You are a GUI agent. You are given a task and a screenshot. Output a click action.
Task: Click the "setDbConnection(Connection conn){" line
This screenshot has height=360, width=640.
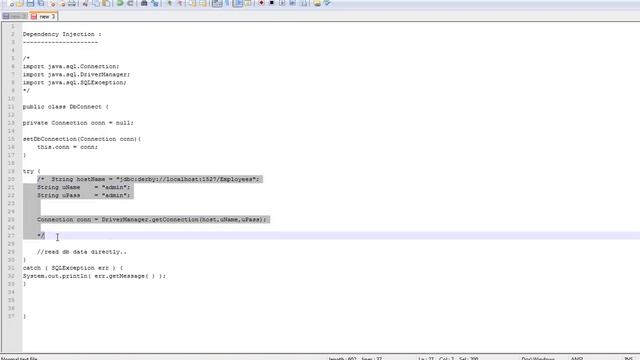coord(82,139)
